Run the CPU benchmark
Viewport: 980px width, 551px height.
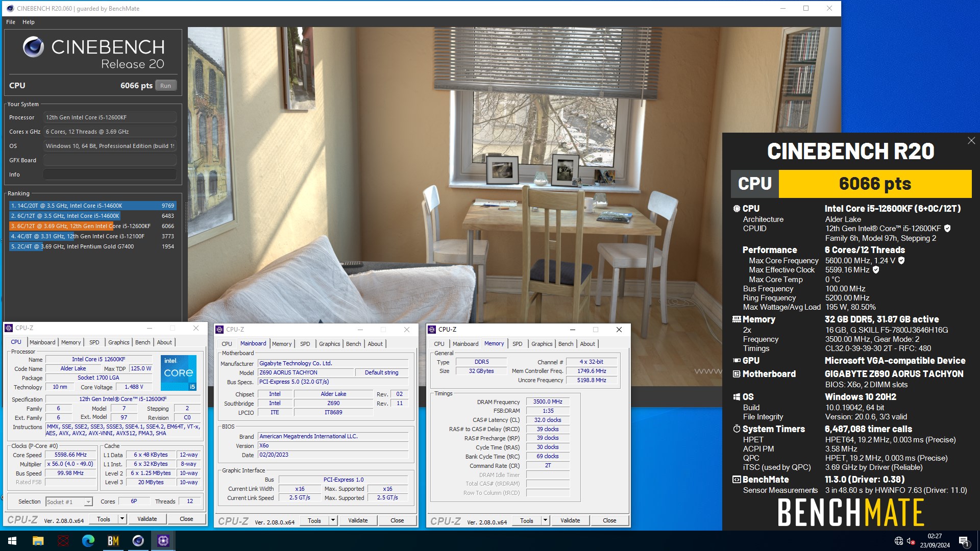(x=165, y=86)
